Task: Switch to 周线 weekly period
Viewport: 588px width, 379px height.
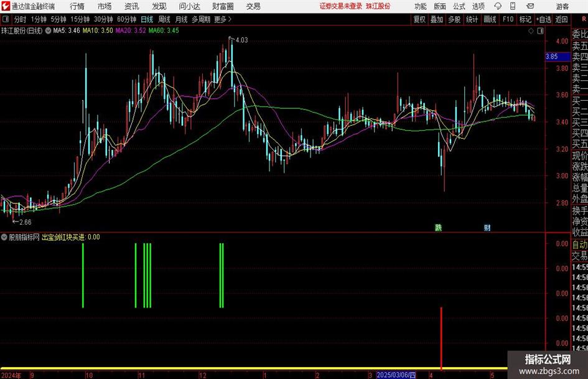Action: click(164, 19)
